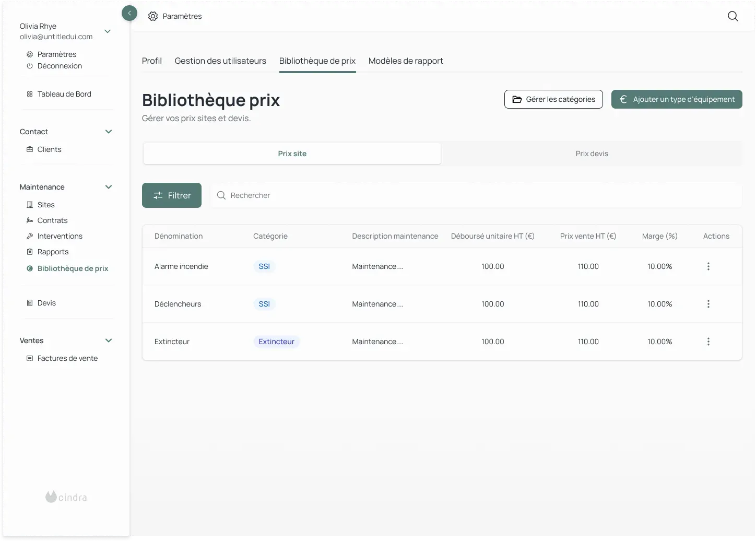The width and height of the screenshot is (756, 541).
Task: Select the Prix site segment
Action: tap(292, 154)
